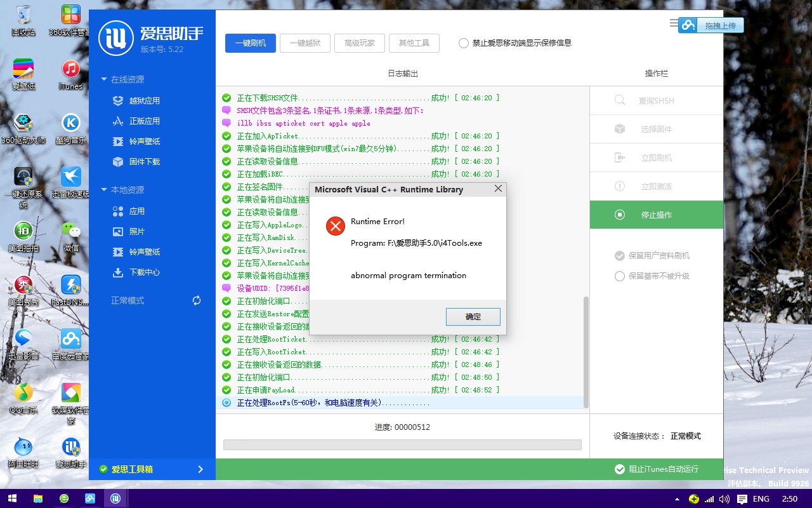Open File Explorer from taskbar
This screenshot has height=508, width=812.
click(x=38, y=498)
